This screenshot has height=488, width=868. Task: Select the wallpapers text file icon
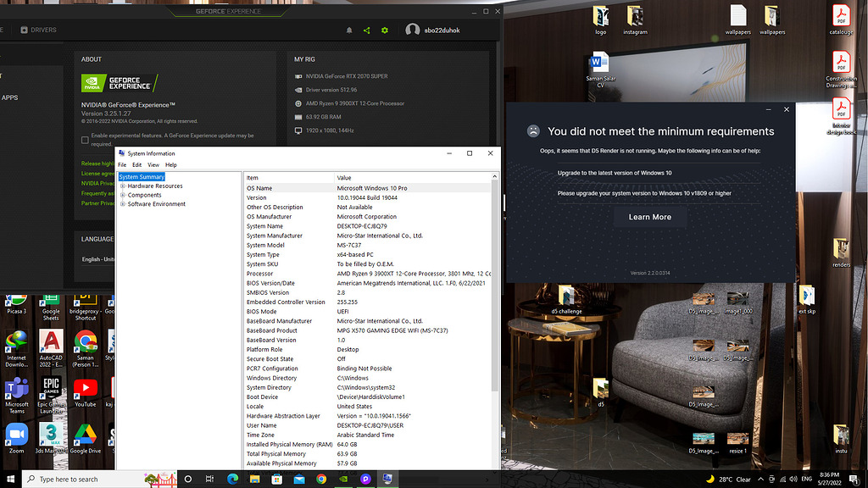coord(738,20)
